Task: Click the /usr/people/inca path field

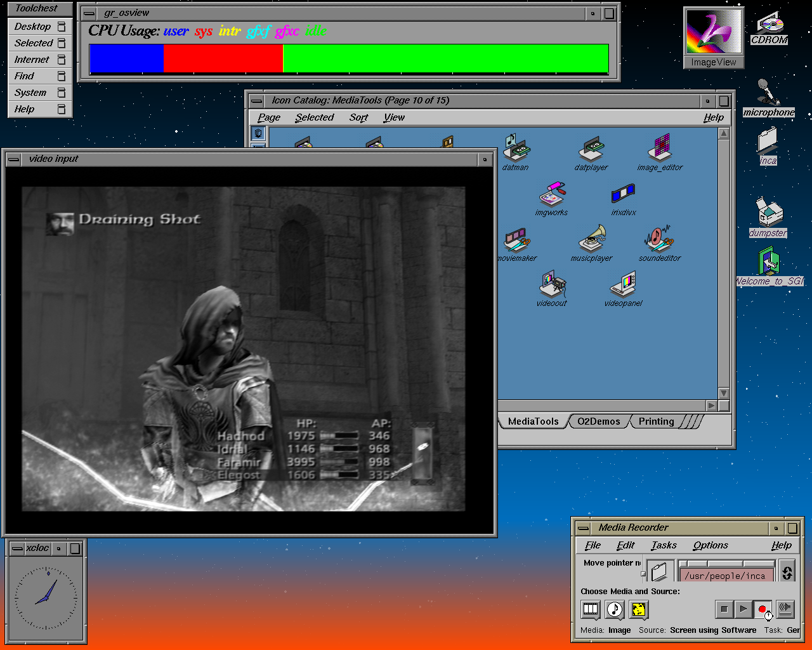Action: (x=728, y=575)
